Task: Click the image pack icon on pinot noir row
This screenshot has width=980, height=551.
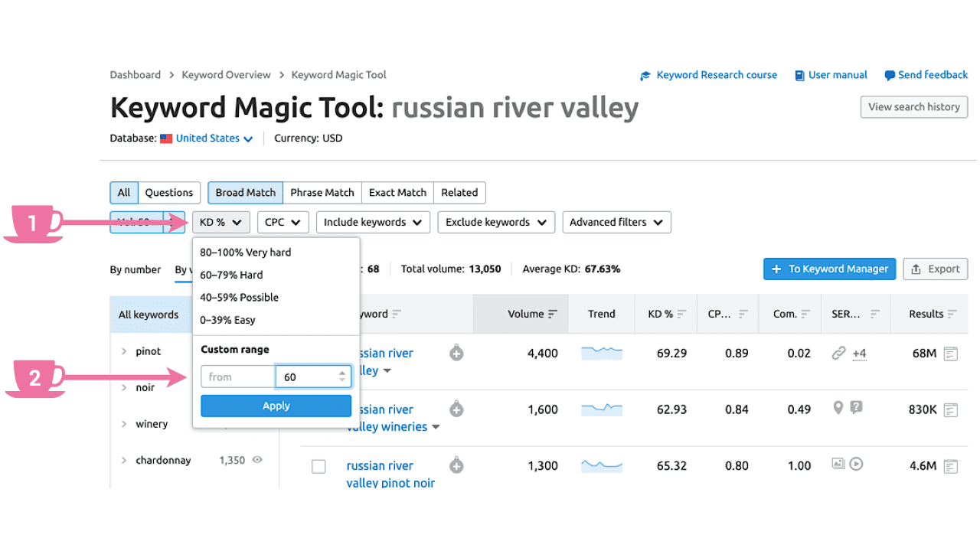Action: pyautogui.click(x=839, y=464)
